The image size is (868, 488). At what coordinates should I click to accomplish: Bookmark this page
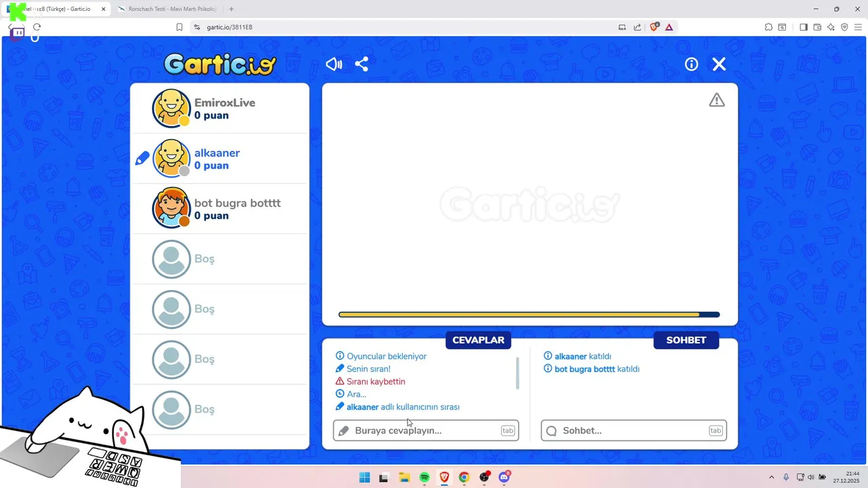(179, 27)
